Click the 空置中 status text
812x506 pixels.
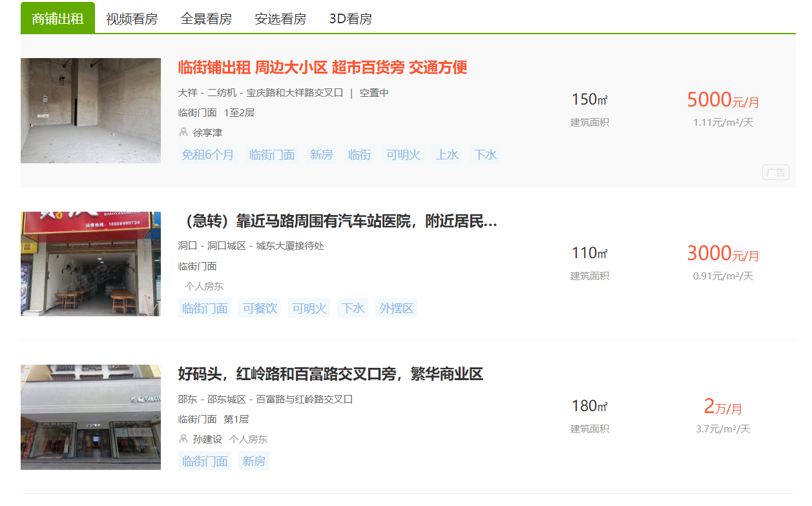(x=374, y=92)
